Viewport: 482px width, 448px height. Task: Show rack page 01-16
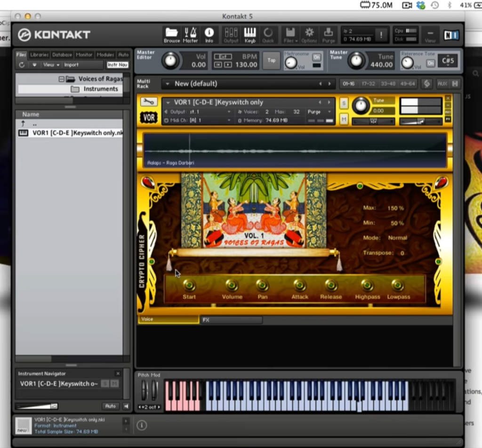(x=349, y=84)
